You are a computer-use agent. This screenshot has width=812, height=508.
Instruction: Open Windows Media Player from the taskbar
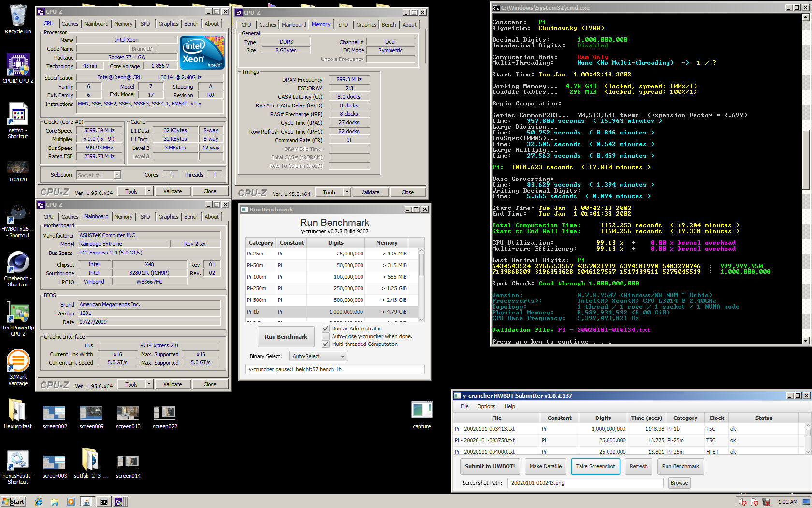(x=71, y=502)
